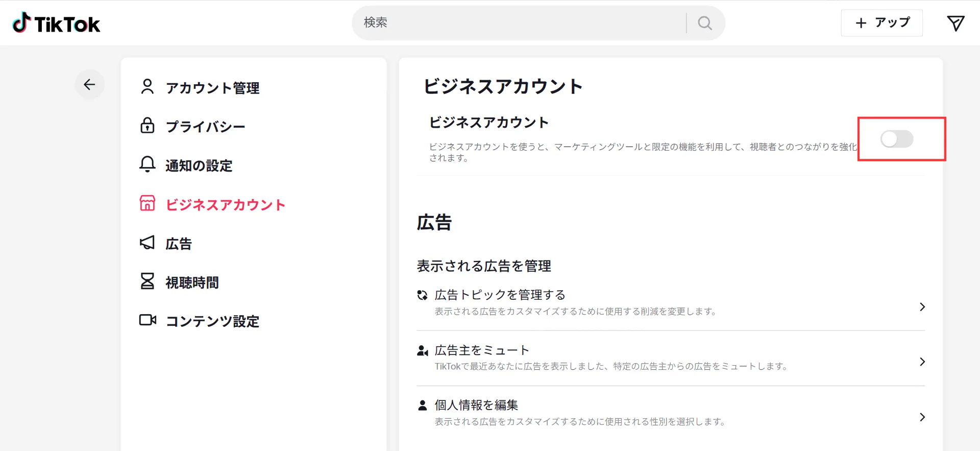The width and height of the screenshot is (980, 451).
Task: Open the messages paper-plane icon
Action: 955,23
